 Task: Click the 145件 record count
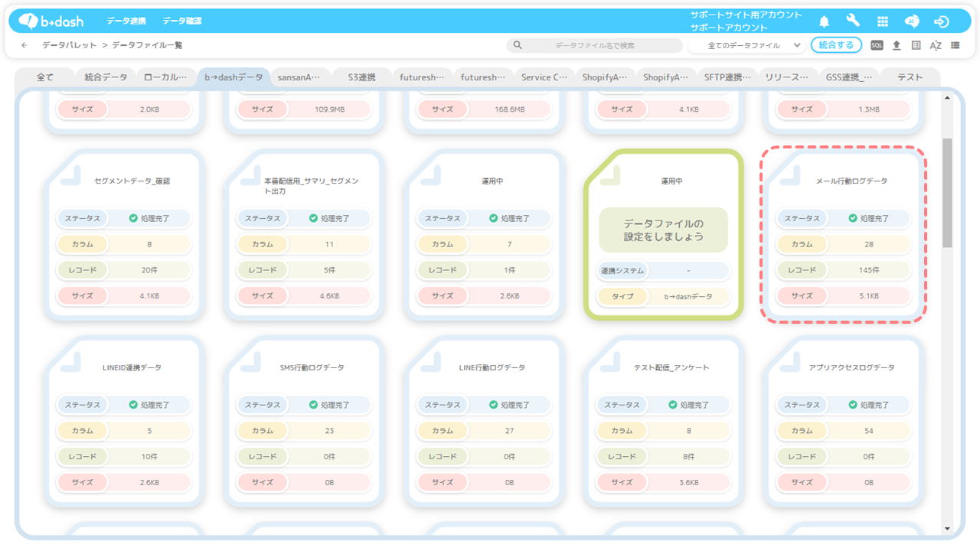point(868,270)
